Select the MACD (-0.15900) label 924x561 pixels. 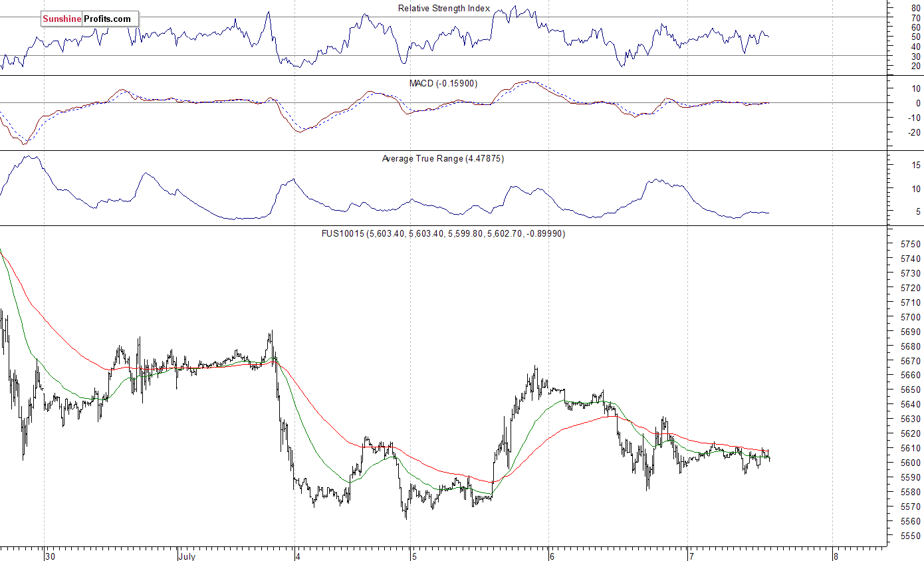(x=443, y=83)
